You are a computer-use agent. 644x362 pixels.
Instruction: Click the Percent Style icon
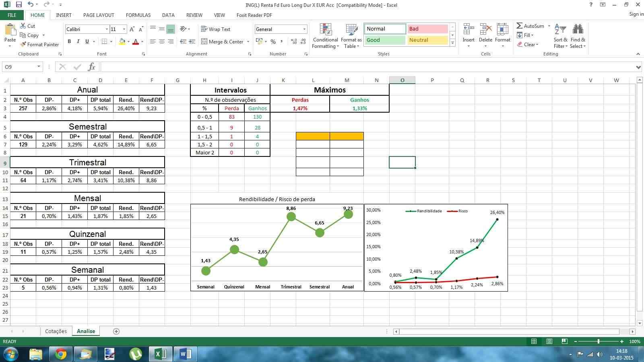pyautogui.click(x=273, y=41)
